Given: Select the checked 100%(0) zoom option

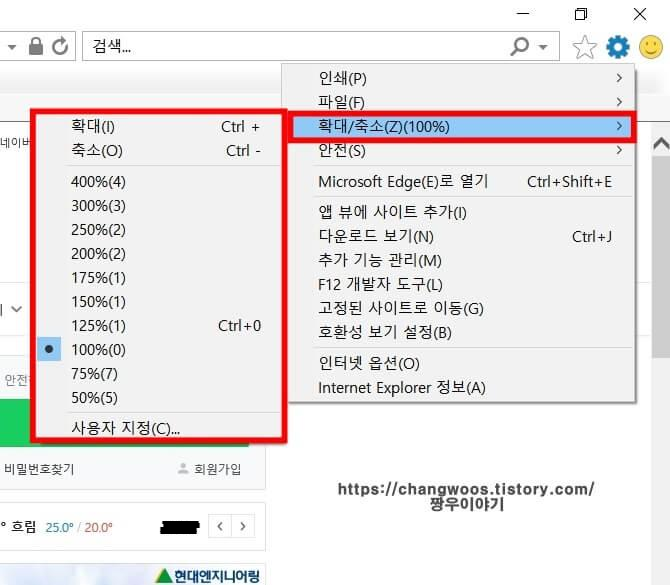Looking at the screenshot, I should click(x=159, y=350).
